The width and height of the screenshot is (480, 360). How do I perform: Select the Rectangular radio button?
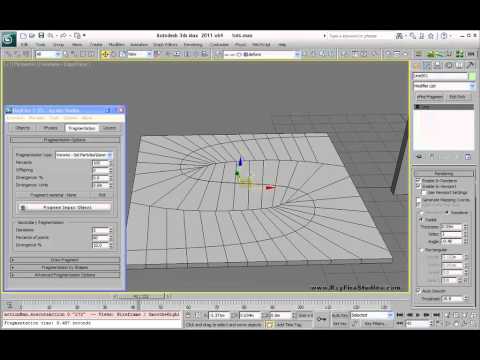[x=421, y=250]
